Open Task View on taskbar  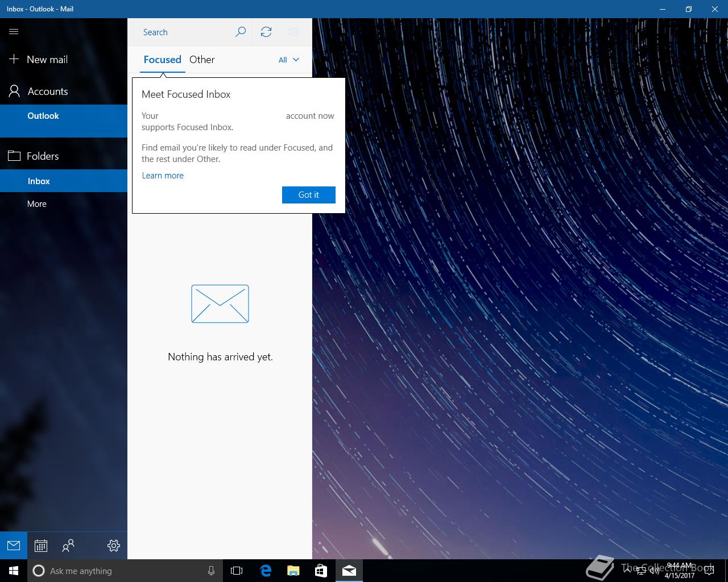tap(237, 571)
